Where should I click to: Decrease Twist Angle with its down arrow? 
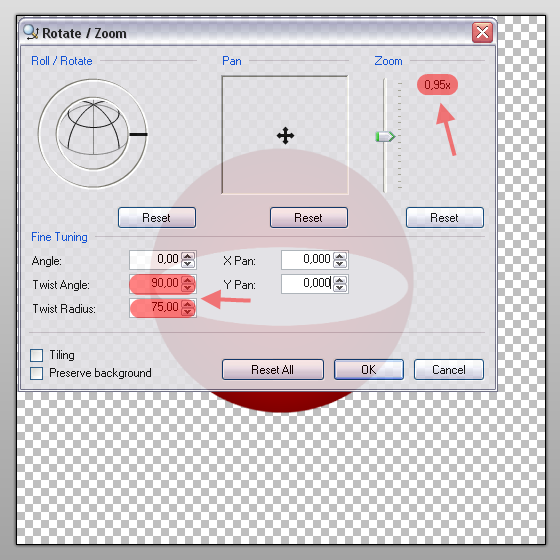(188, 288)
